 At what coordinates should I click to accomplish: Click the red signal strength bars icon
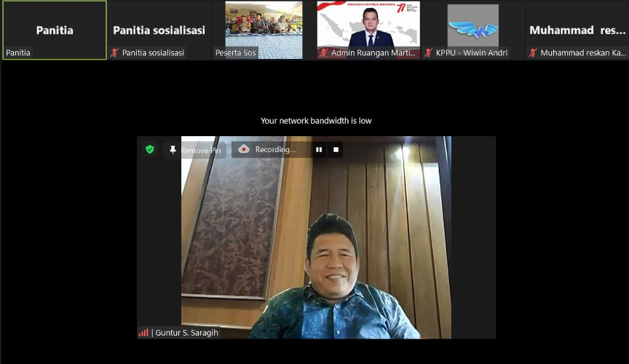[143, 333]
